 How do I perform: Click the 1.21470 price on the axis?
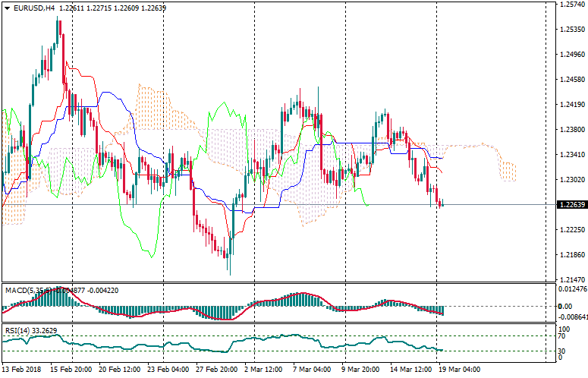[x=571, y=279]
